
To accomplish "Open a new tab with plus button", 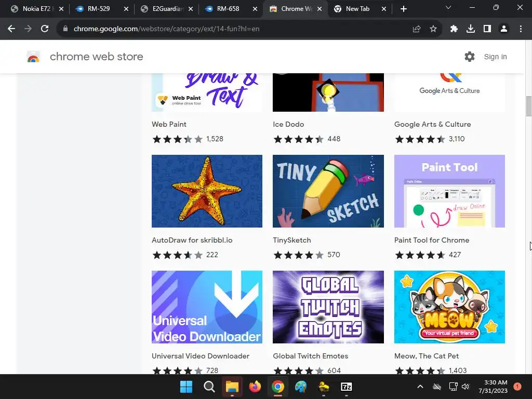I will point(403,9).
